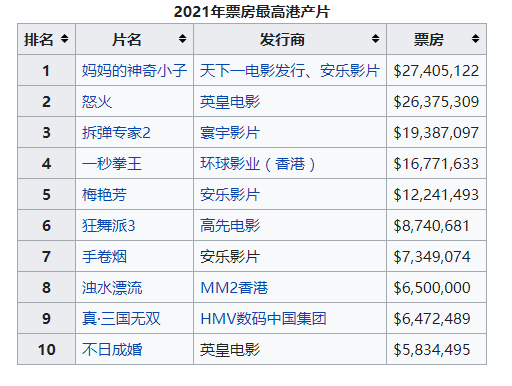Select the $5,834,495 box office cell
Viewport: 512px width, 386px height.
click(436, 350)
